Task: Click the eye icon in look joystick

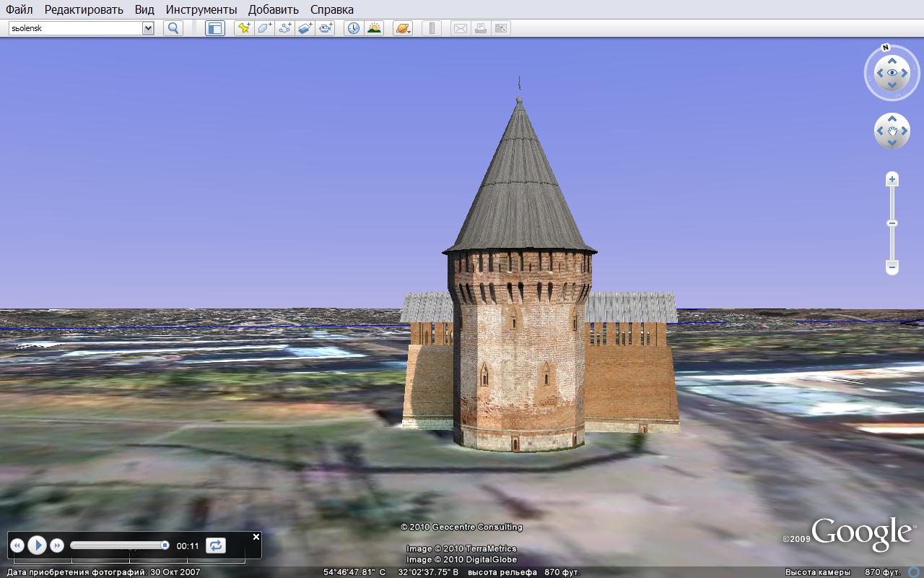Action: tap(892, 72)
